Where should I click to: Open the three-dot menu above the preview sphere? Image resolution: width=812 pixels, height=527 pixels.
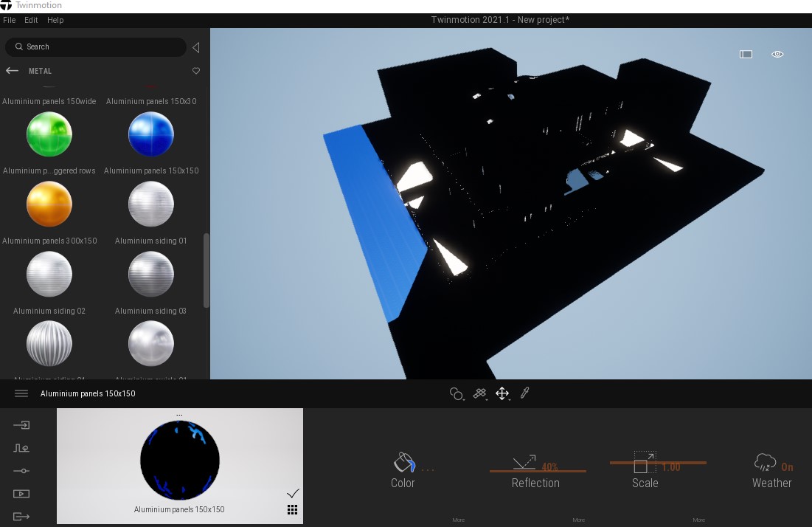pyautogui.click(x=179, y=415)
